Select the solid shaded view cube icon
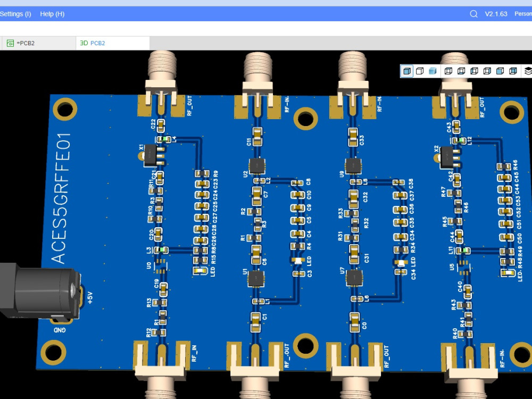 [406, 70]
